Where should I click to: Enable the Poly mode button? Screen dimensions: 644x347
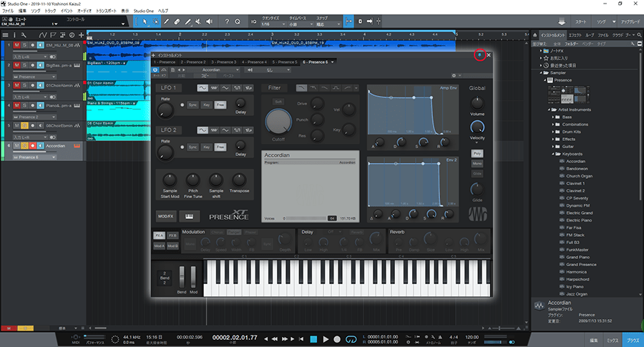tap(477, 153)
